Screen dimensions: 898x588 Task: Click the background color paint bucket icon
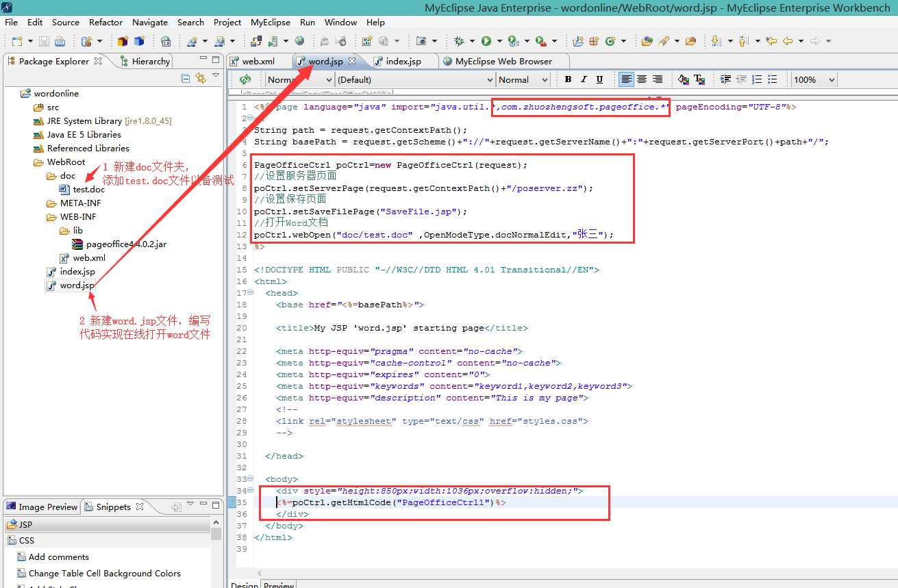pos(684,79)
